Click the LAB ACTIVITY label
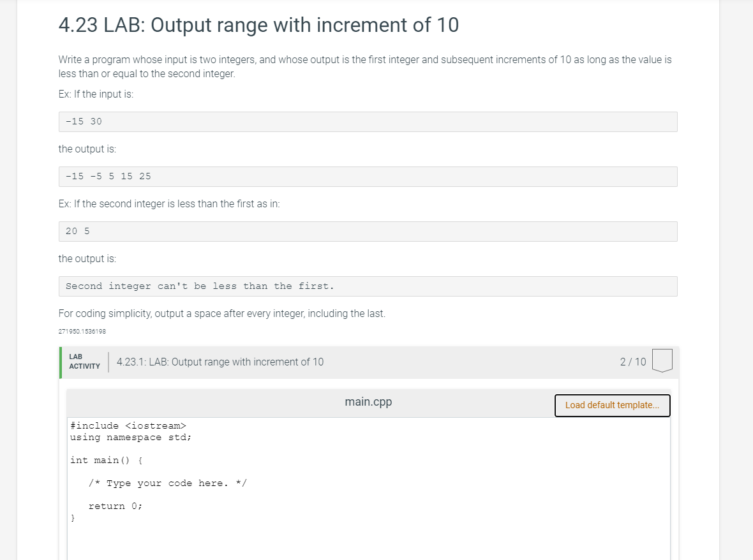Viewport: 753px width, 560px height. point(84,362)
